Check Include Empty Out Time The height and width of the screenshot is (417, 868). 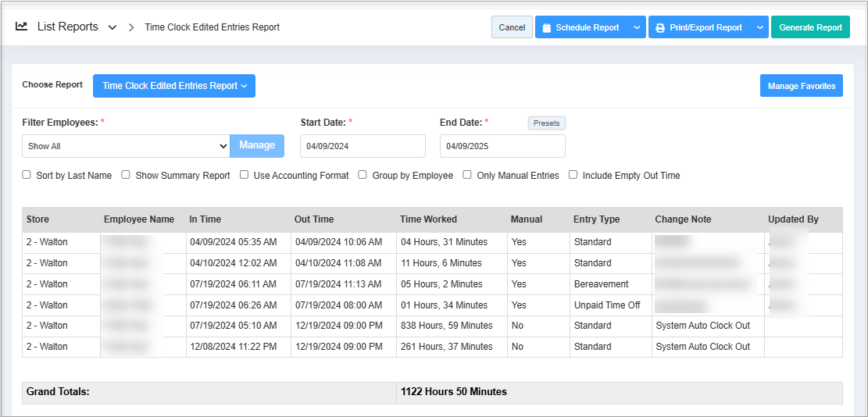[x=573, y=175]
